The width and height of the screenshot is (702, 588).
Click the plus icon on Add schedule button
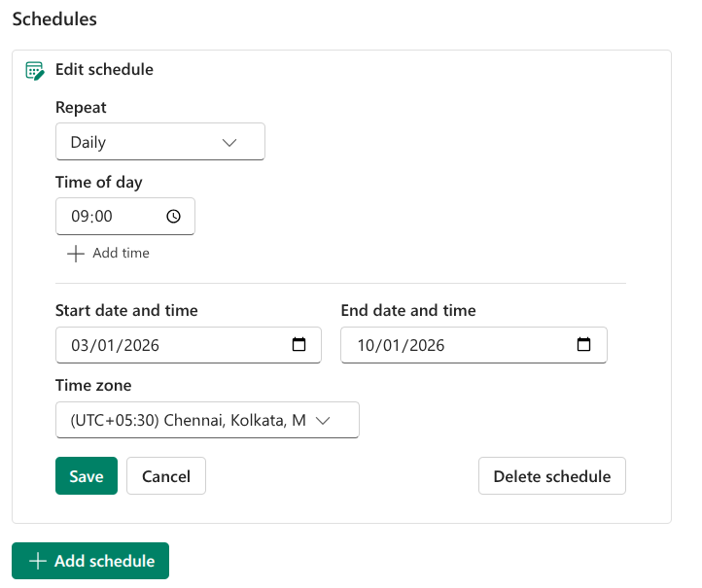tap(38, 561)
